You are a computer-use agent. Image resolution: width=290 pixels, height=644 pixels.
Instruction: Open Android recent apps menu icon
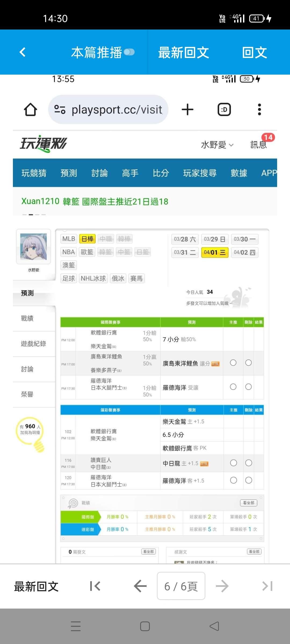(76, 626)
